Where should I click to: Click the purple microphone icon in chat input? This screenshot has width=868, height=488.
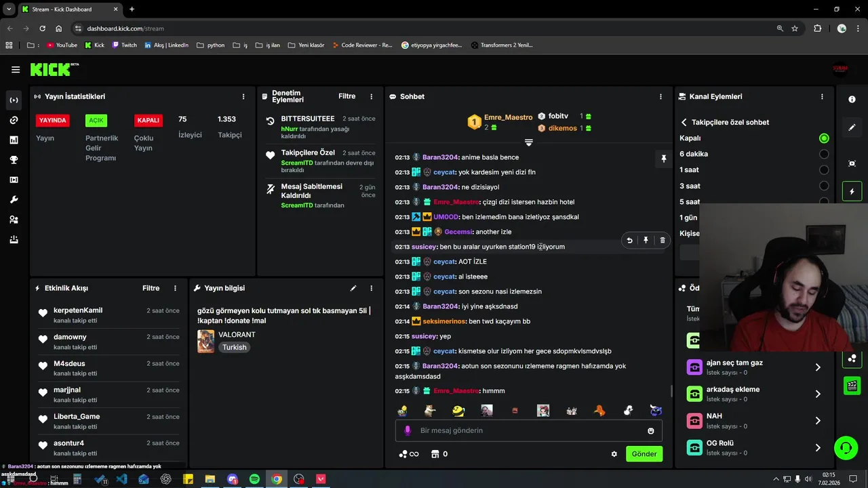(408, 430)
